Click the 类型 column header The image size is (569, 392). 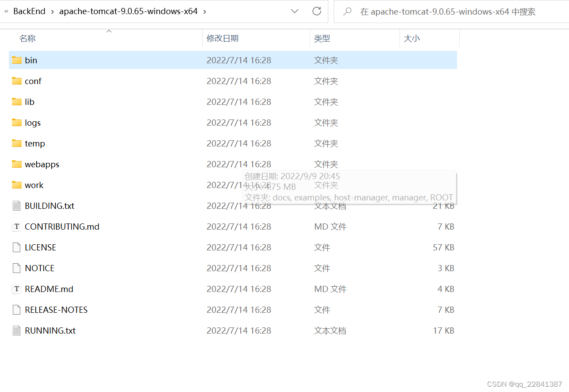[323, 38]
